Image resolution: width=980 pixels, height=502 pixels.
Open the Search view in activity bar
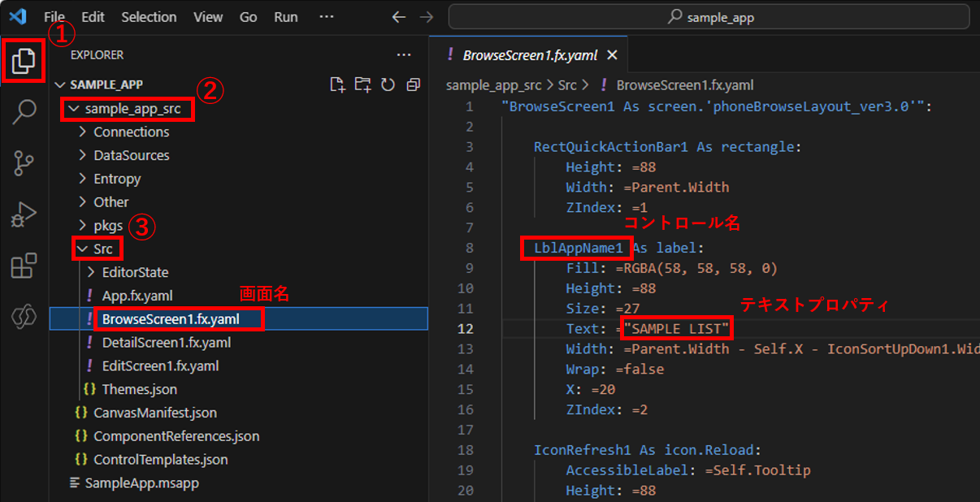tap(24, 111)
